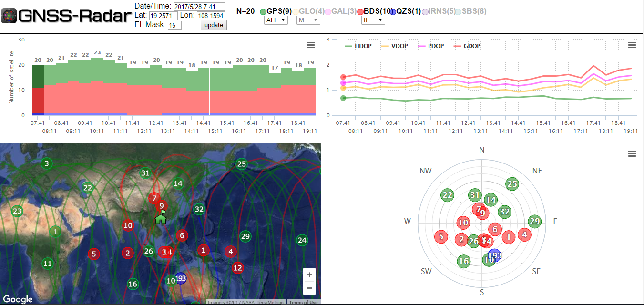The width and height of the screenshot is (644, 305).
Task: Expand the GLO M dropdown
Action: 307,20
